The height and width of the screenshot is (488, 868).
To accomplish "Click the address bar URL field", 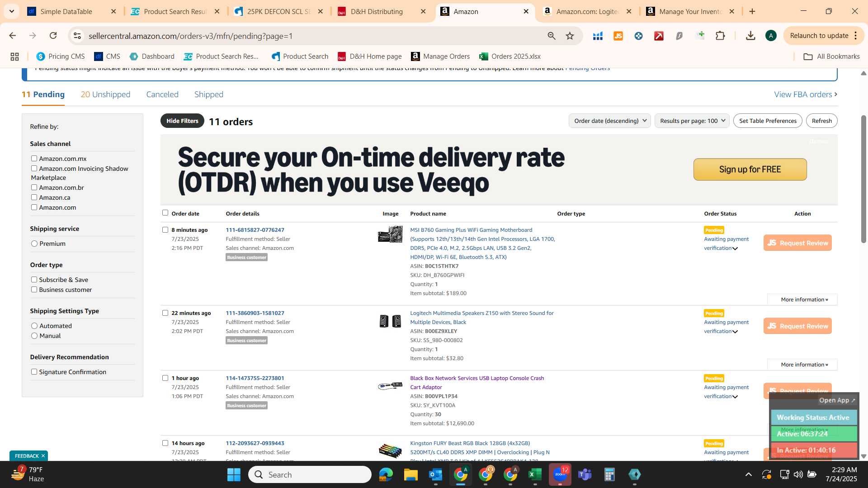I will (312, 36).
